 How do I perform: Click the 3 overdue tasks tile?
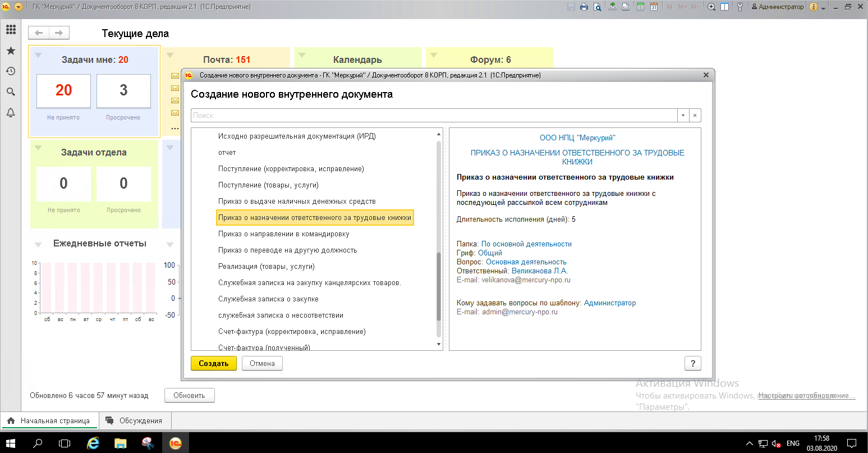[x=123, y=91]
